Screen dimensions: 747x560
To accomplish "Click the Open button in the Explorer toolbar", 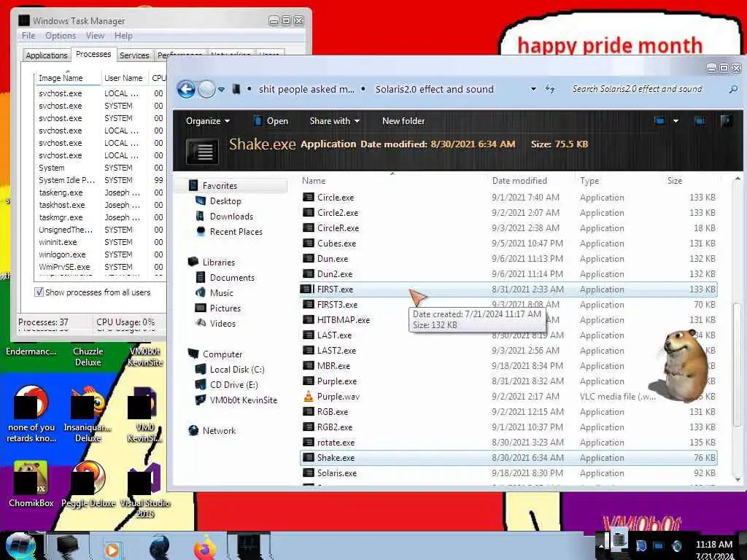I will tap(271, 121).
